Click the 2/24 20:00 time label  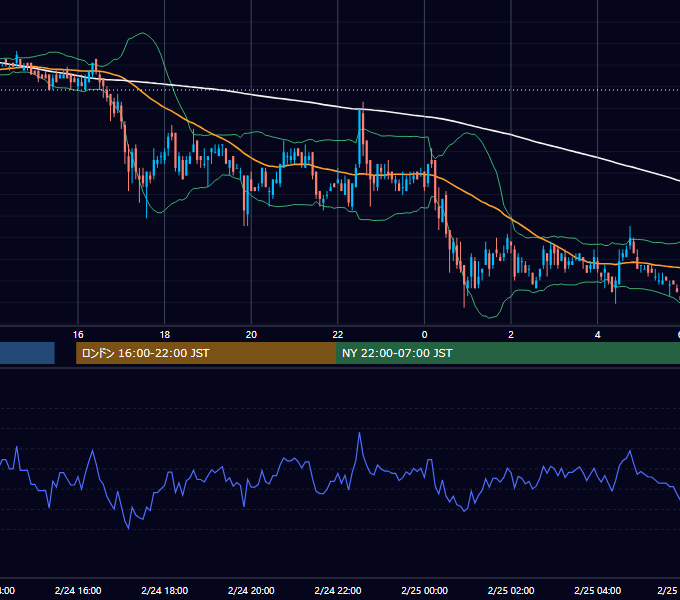click(x=251, y=590)
